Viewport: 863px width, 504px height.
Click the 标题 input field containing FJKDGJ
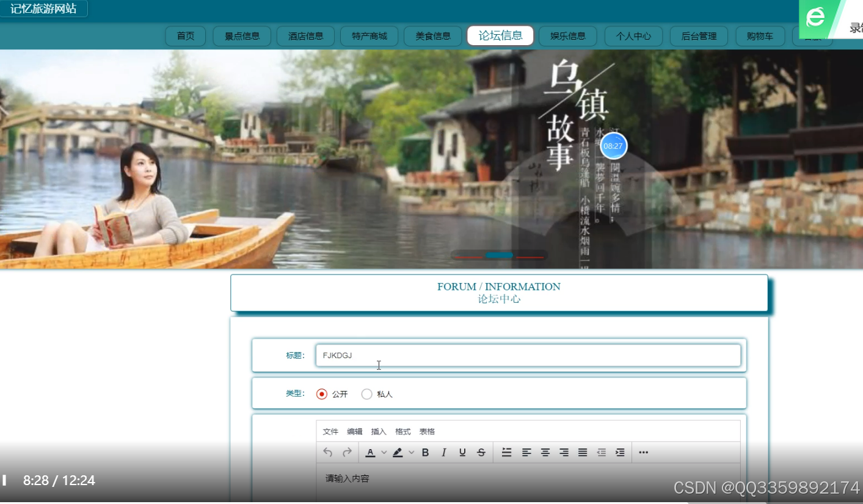528,355
